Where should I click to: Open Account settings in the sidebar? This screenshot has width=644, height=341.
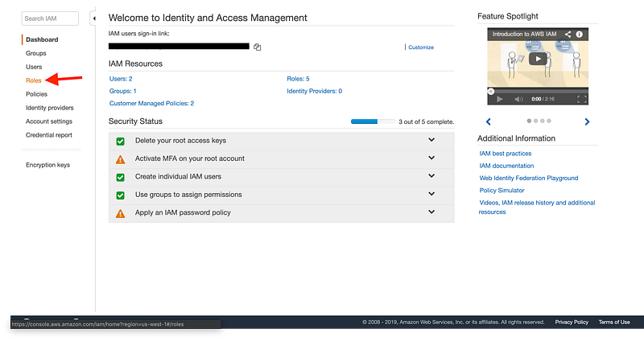pos(49,121)
